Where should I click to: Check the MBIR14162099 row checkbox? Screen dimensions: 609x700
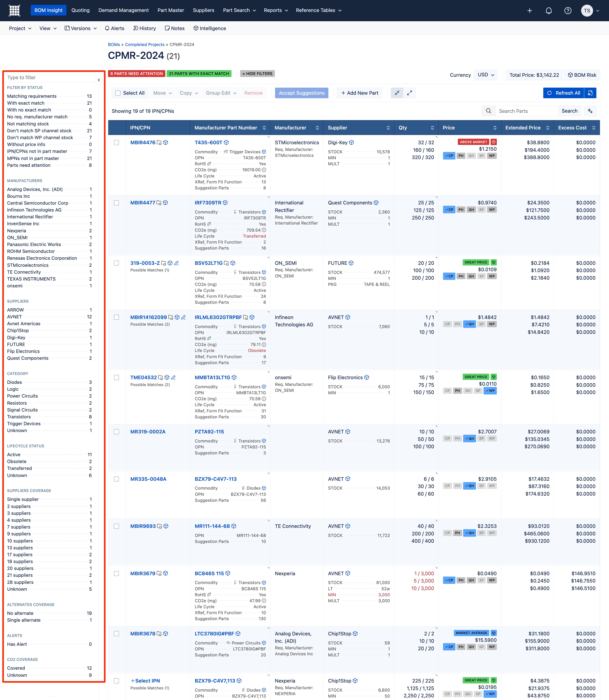pos(116,317)
